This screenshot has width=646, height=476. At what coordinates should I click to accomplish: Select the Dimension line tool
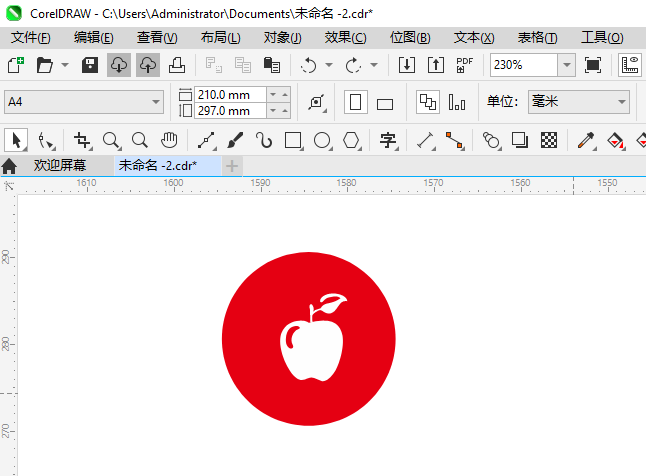426,140
